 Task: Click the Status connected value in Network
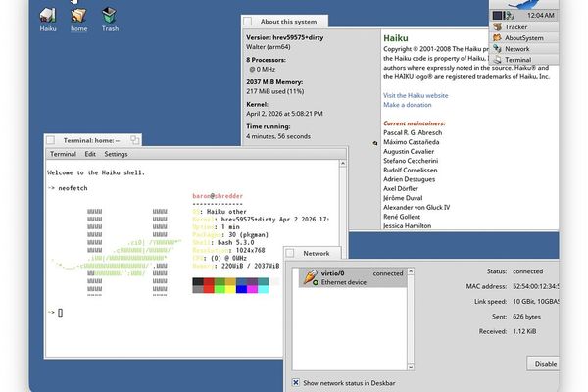pyautogui.click(x=527, y=271)
